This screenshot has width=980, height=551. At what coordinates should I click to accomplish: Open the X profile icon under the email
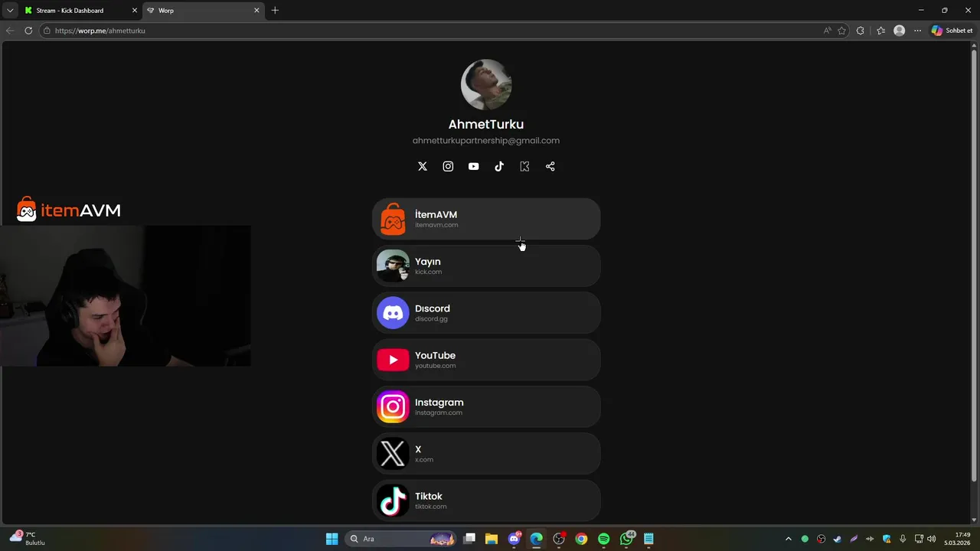[422, 166]
